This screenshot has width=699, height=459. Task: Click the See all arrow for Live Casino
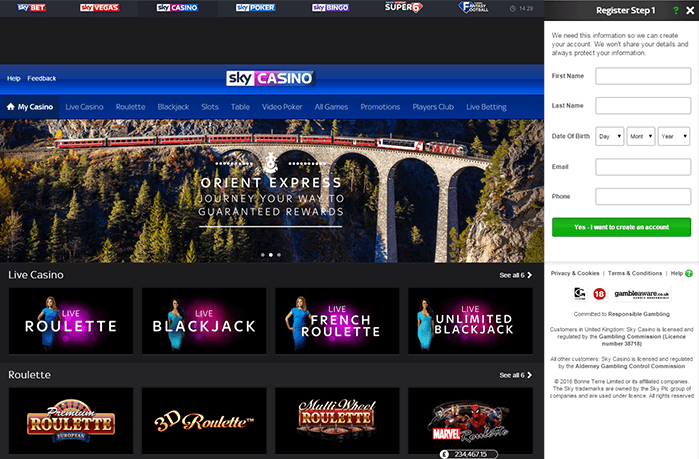(530, 275)
